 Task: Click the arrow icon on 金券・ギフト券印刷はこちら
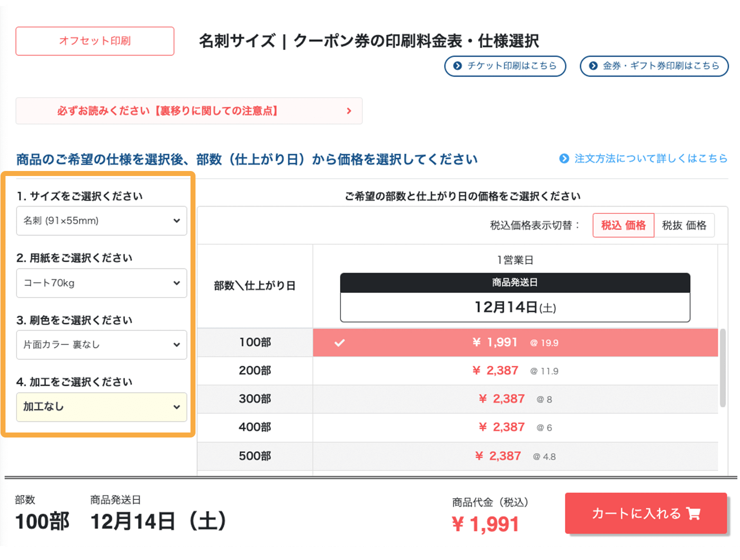[593, 65]
